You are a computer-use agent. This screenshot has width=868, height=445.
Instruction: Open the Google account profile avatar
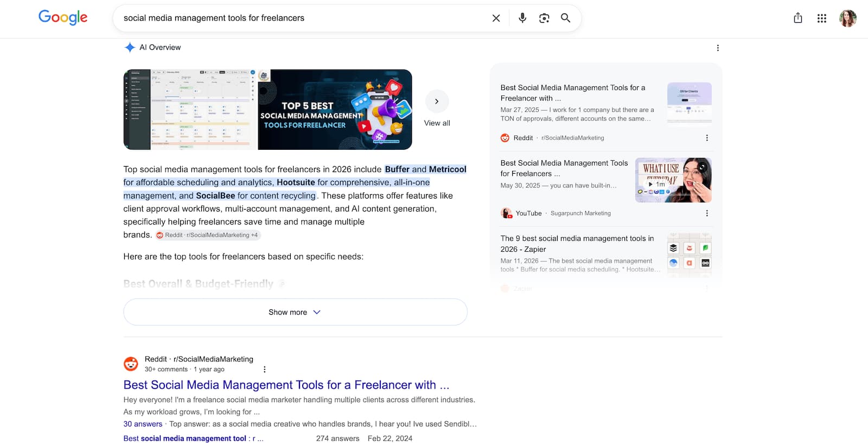[848, 18]
